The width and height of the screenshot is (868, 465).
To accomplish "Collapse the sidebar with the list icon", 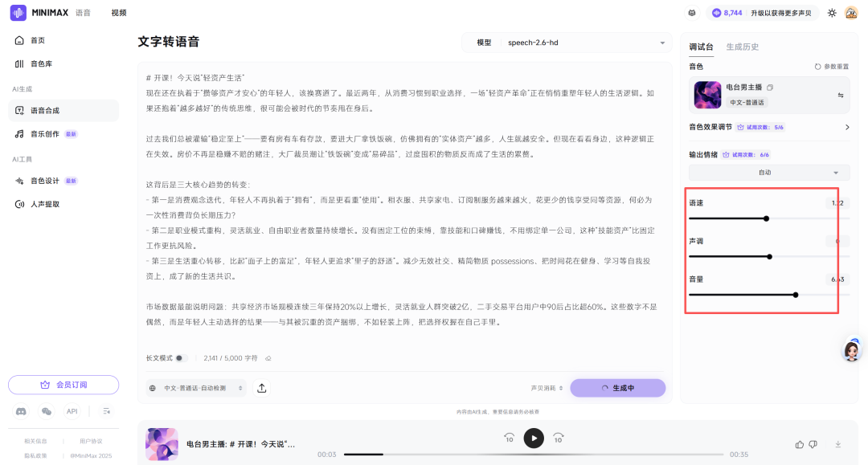I will click(x=106, y=411).
